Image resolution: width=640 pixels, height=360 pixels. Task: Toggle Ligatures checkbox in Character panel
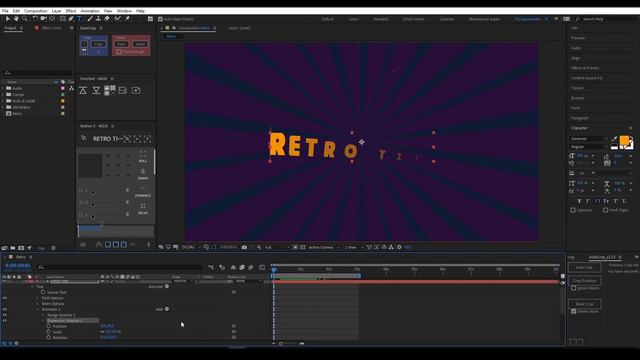coord(573,210)
